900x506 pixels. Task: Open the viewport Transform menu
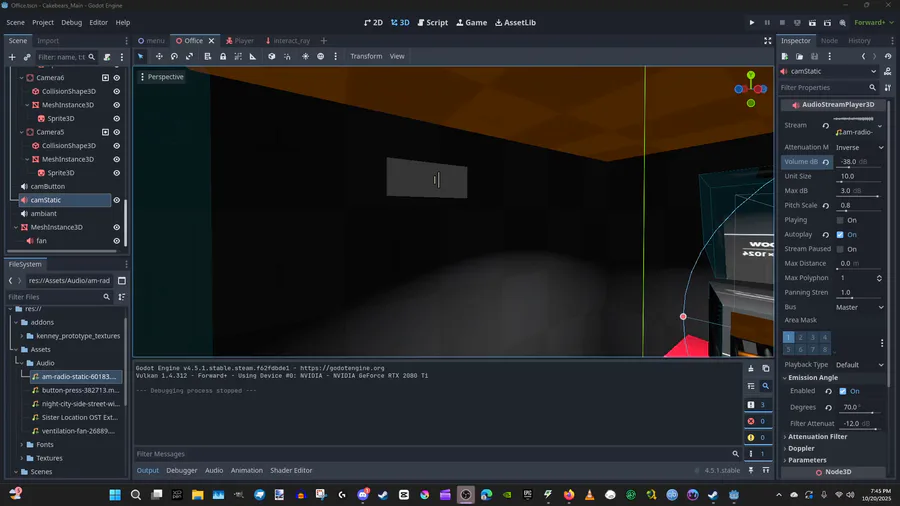point(366,56)
